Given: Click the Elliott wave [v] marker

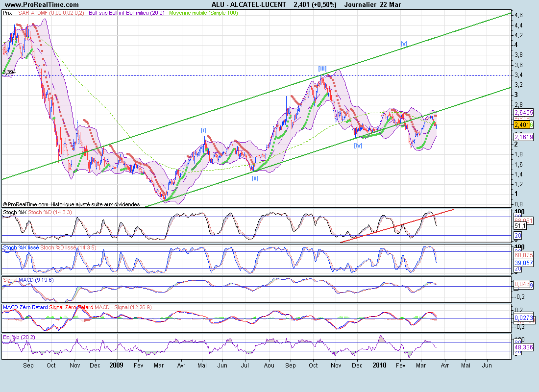Looking at the screenshot, I should pyautogui.click(x=404, y=44).
